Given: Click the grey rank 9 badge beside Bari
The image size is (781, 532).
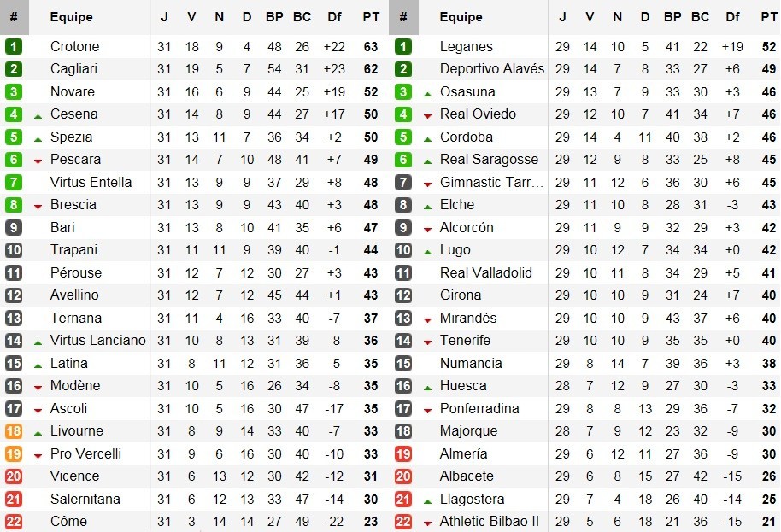Looking at the screenshot, I should click(x=14, y=228).
